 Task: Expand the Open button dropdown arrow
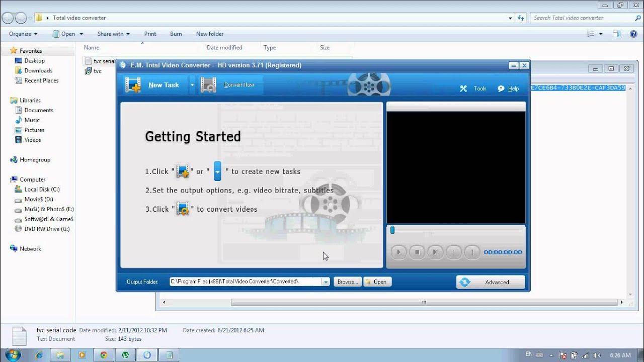point(81,34)
